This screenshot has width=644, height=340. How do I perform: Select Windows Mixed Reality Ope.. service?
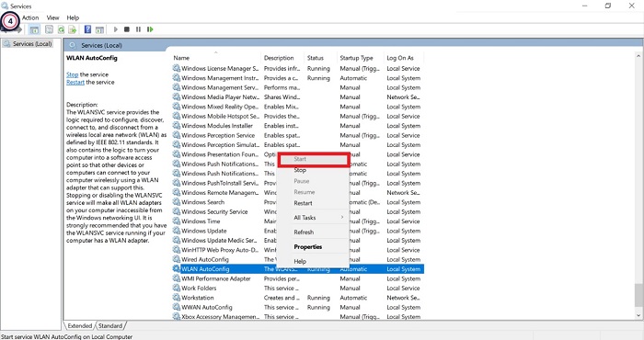point(220,107)
